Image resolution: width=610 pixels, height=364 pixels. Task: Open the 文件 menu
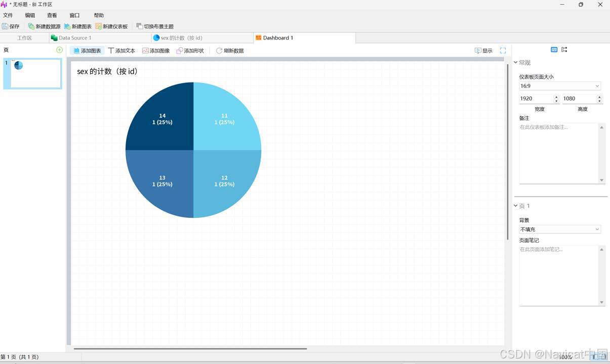coord(8,15)
